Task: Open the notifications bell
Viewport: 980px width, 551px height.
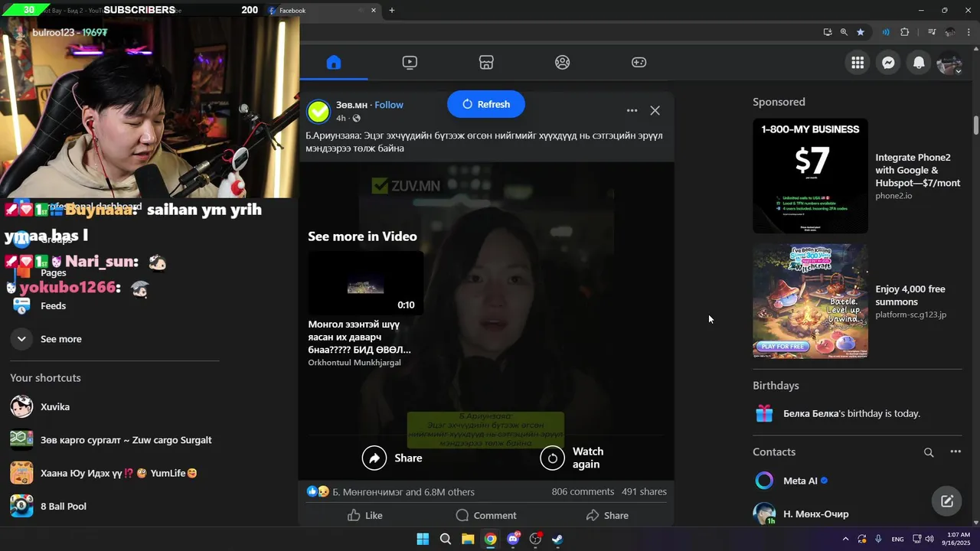Action: 919,63
